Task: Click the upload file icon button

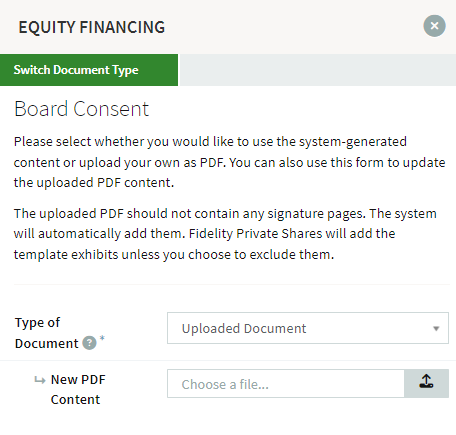Action: (x=426, y=384)
